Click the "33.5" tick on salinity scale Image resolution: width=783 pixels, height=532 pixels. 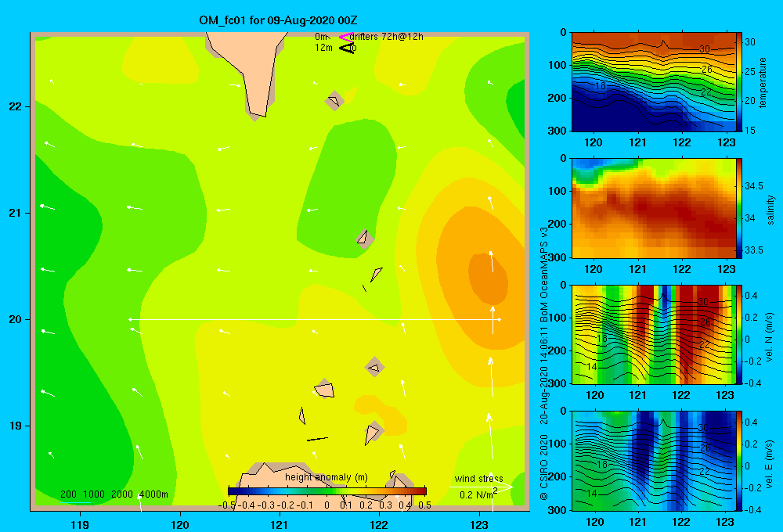(753, 250)
